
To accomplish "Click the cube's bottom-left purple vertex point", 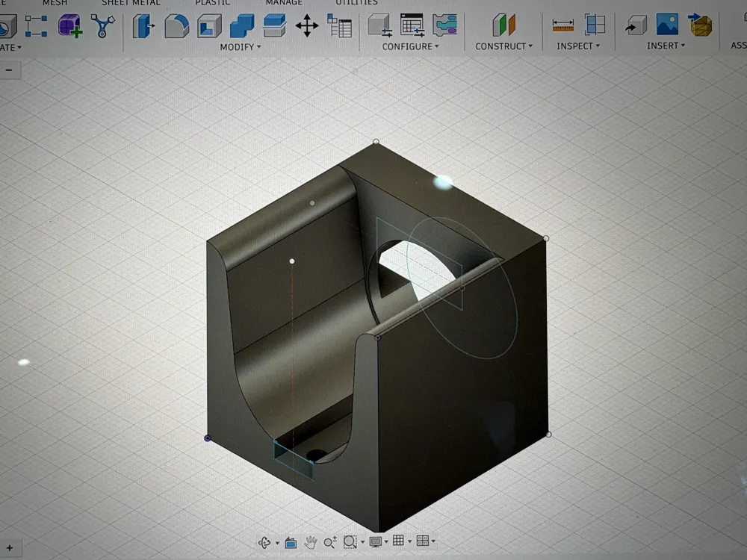I will 207,438.
